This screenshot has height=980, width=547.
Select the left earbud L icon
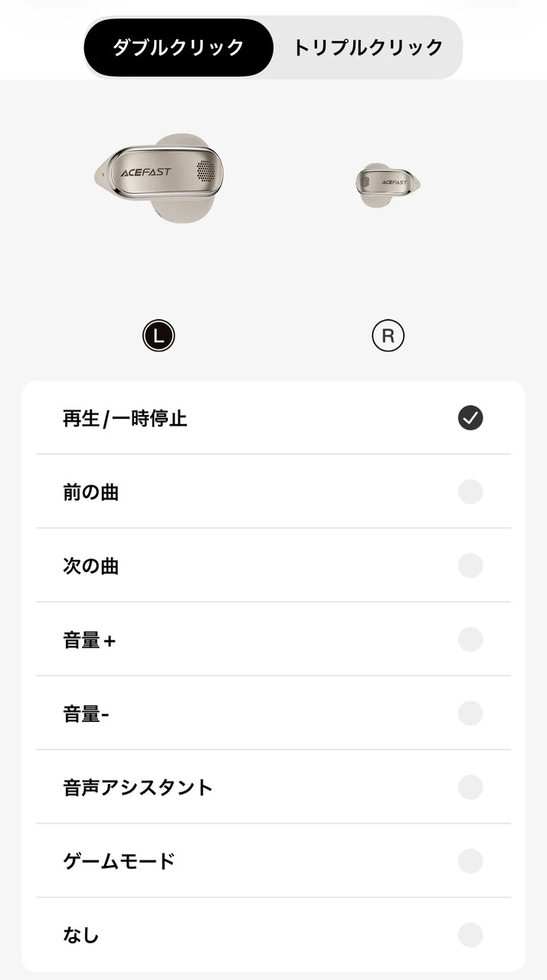[159, 335]
